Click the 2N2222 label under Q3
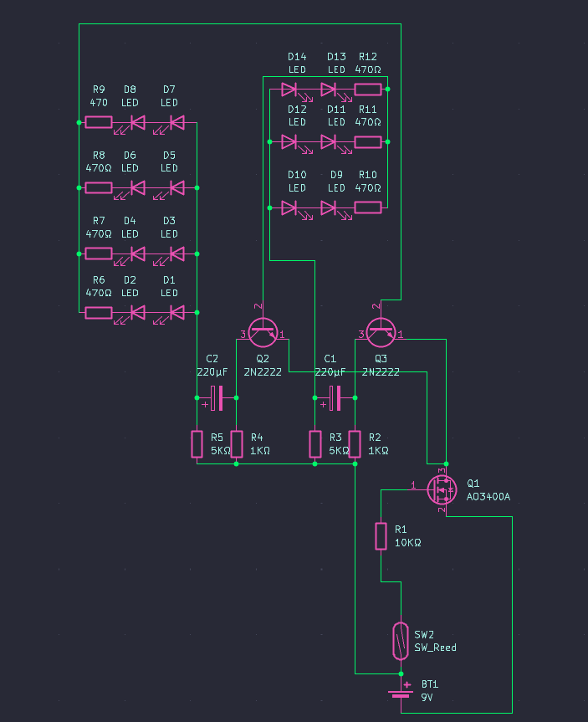 pyautogui.click(x=381, y=372)
